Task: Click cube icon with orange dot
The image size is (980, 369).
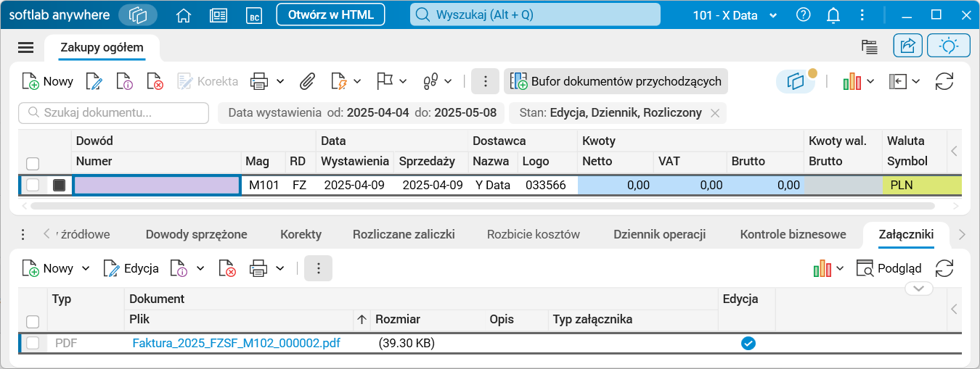Action: point(796,81)
